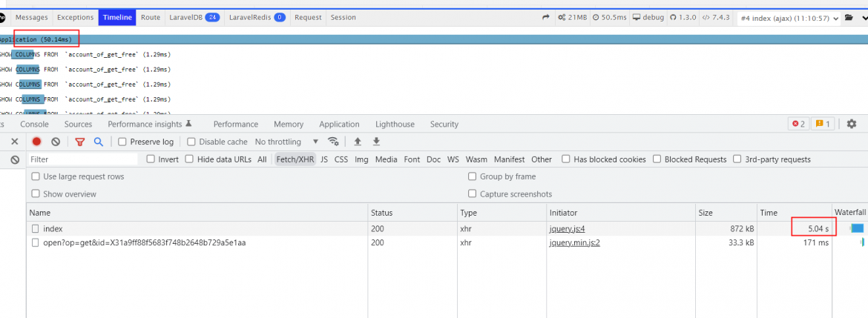Image resolution: width=868 pixels, height=318 pixels.
Task: Close the DevTools drawer with X icon
Action: tap(15, 142)
